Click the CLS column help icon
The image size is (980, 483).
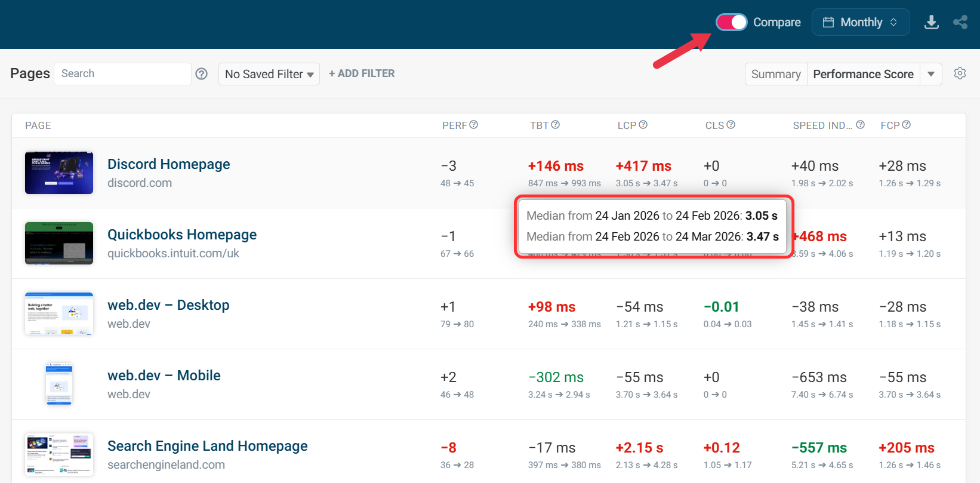coord(731,125)
